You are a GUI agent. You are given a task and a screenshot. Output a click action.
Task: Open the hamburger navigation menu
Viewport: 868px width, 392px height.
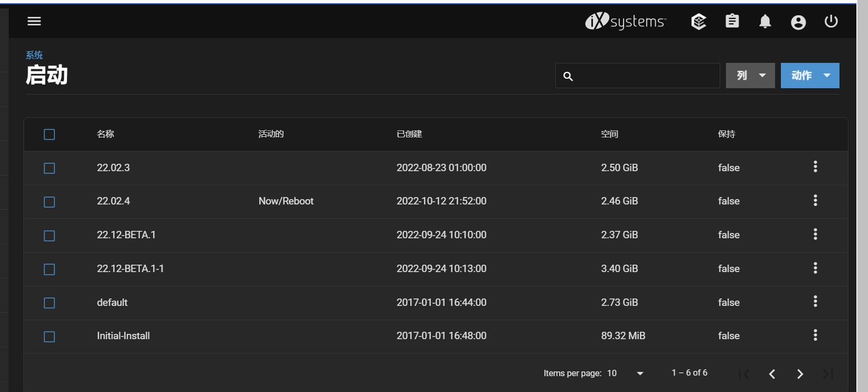pyautogui.click(x=34, y=21)
